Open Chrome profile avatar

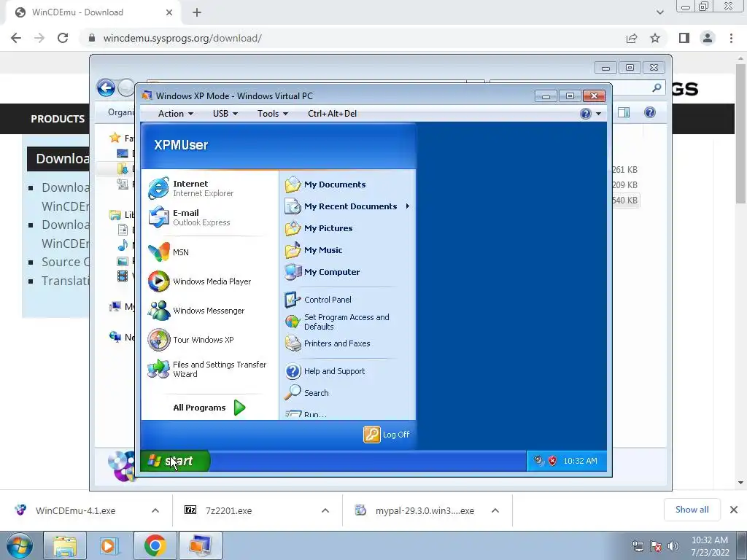(x=708, y=38)
